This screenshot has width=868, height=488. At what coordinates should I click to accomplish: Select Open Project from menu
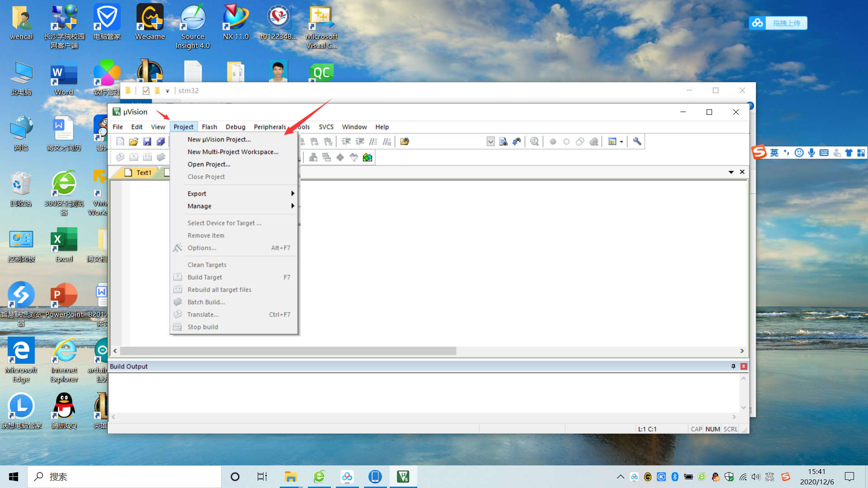[x=209, y=164]
